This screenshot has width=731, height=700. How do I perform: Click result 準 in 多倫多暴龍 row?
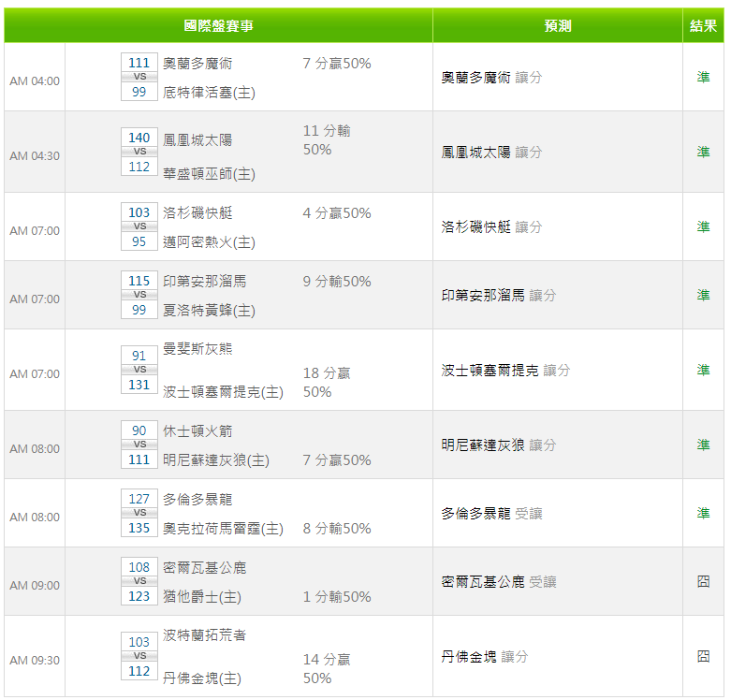703,513
